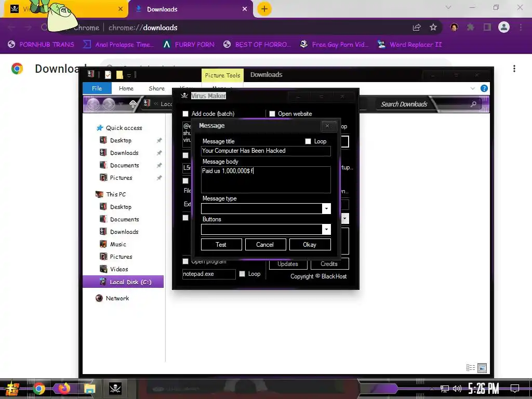532x399 pixels.
Task: Switch Explorer to large thumbnails view icon
Action: [482, 368]
